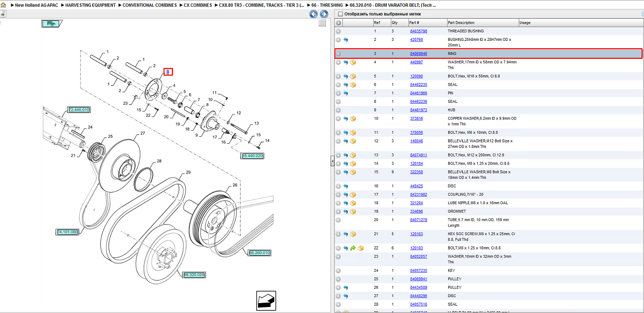Toggle the show only selected marks checkbox
Viewport: 644px width, 313px height.
tap(340, 14)
